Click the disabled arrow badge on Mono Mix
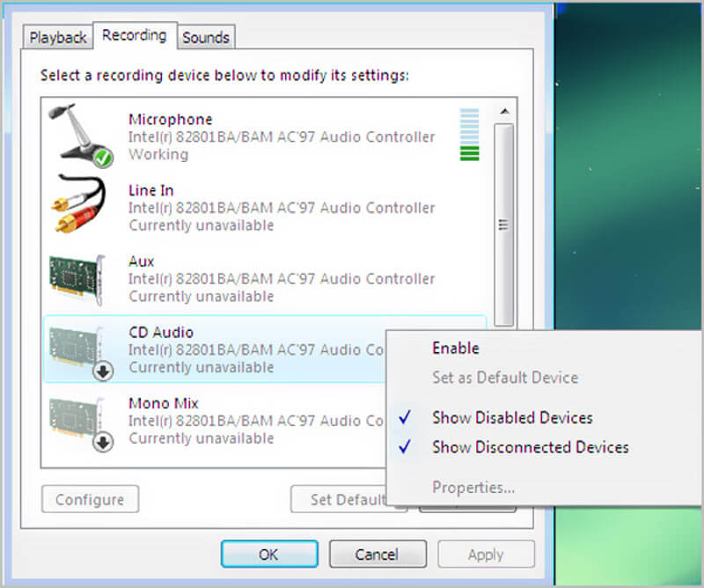This screenshot has height=588, width=704. pos(103,442)
